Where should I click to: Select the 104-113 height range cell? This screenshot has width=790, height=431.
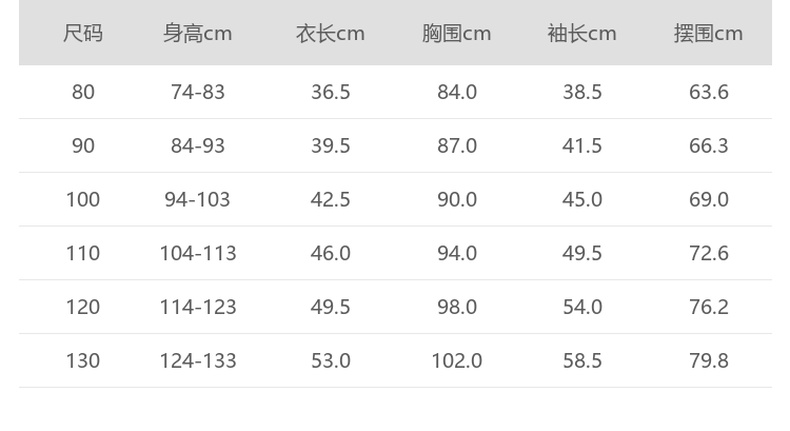[x=198, y=253]
